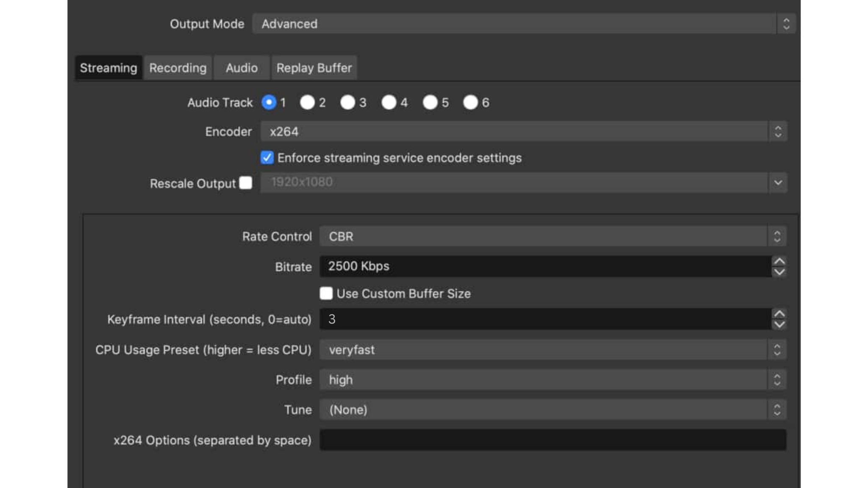Expand the Profile dropdown
This screenshot has width=868, height=488.
(x=778, y=380)
